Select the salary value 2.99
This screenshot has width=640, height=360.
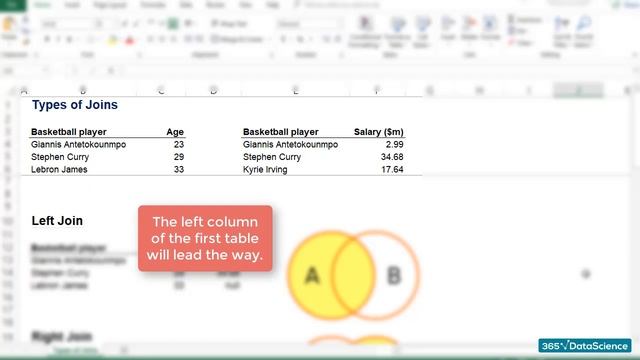coord(394,144)
